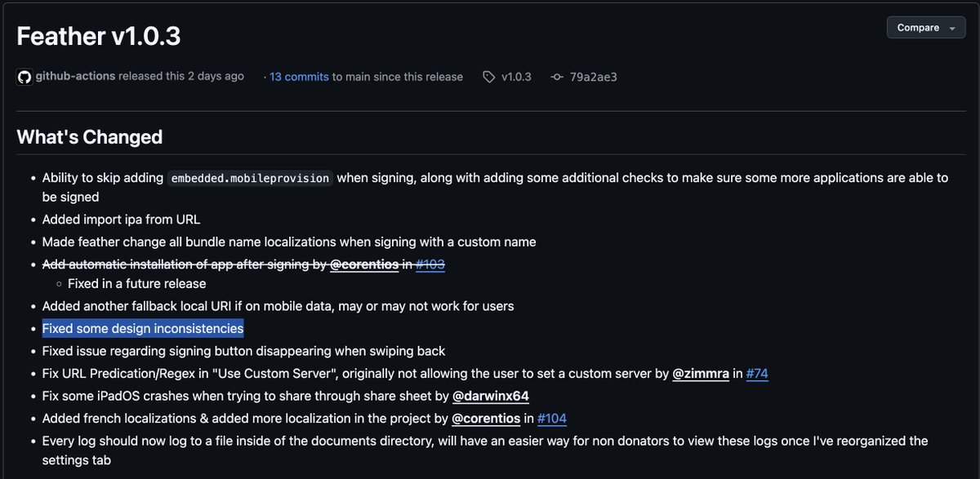Open pull request #103 link
Image resolution: width=980 pixels, height=479 pixels.
click(x=430, y=264)
